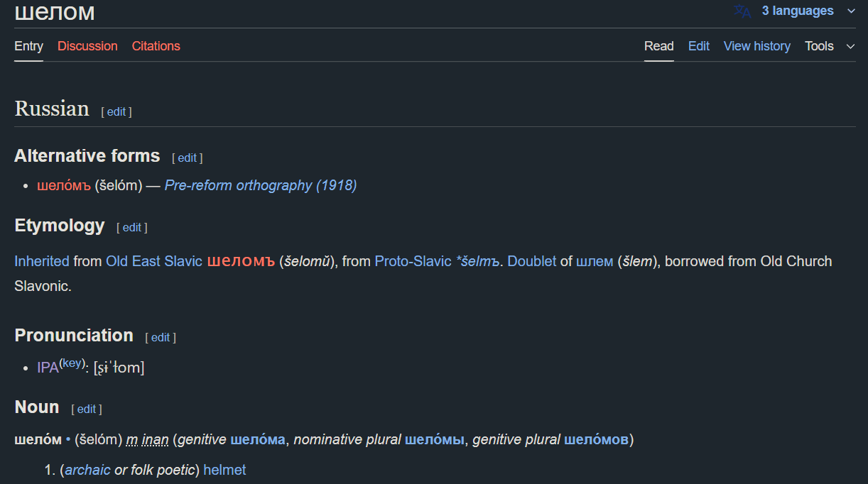Edit the Alternative forms section

[x=187, y=158]
